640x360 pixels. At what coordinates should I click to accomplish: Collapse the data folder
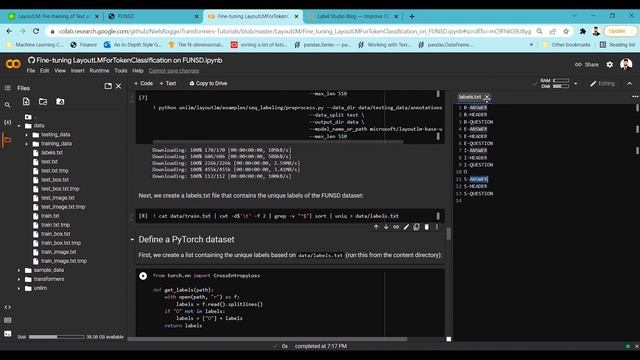[x=19, y=126]
